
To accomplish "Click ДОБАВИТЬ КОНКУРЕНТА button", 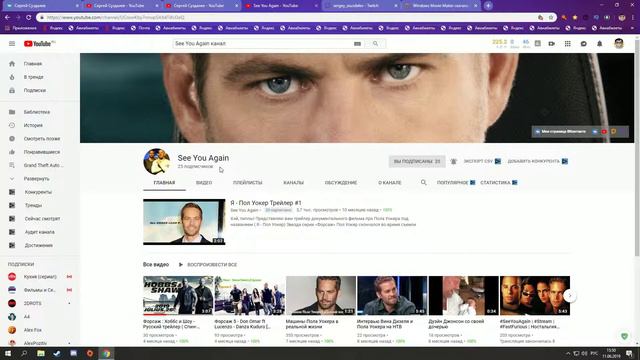I will point(538,161).
